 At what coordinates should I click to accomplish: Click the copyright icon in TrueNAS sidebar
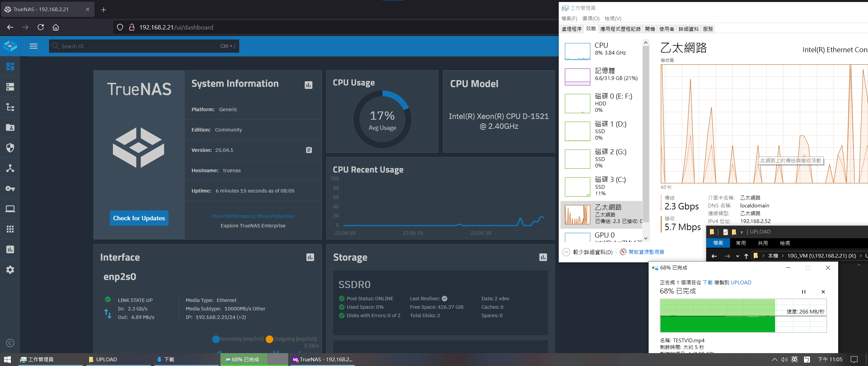(10, 343)
